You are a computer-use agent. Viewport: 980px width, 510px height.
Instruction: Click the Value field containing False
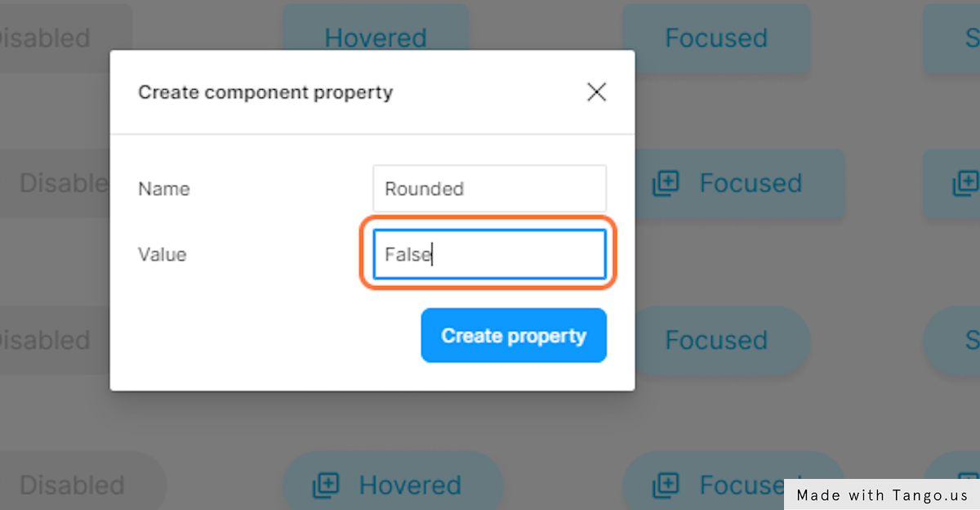pyautogui.click(x=489, y=254)
